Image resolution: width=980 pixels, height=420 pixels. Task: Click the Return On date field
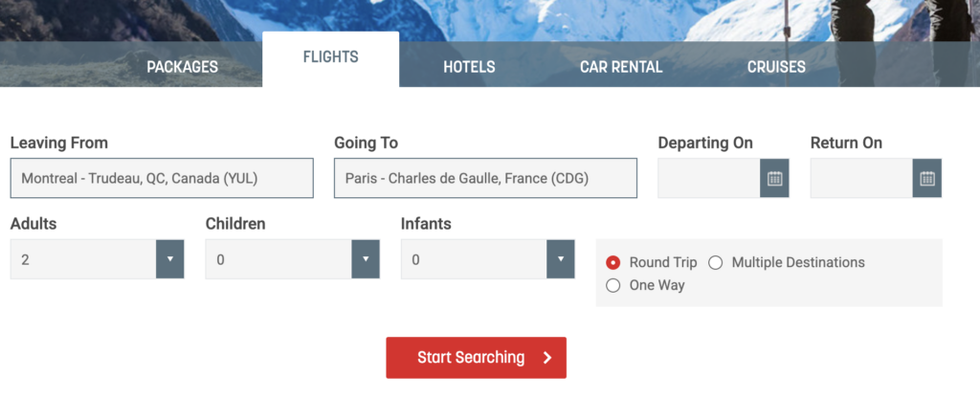(861, 178)
